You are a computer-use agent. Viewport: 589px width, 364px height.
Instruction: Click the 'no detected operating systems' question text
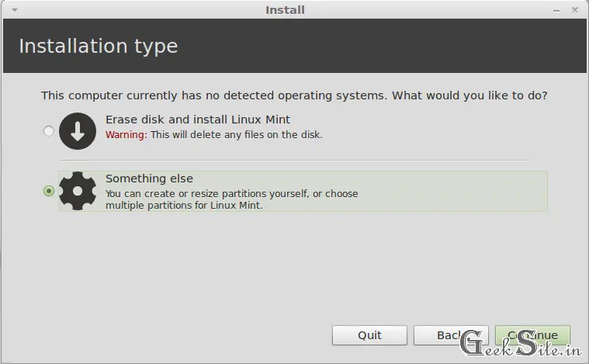pos(294,95)
